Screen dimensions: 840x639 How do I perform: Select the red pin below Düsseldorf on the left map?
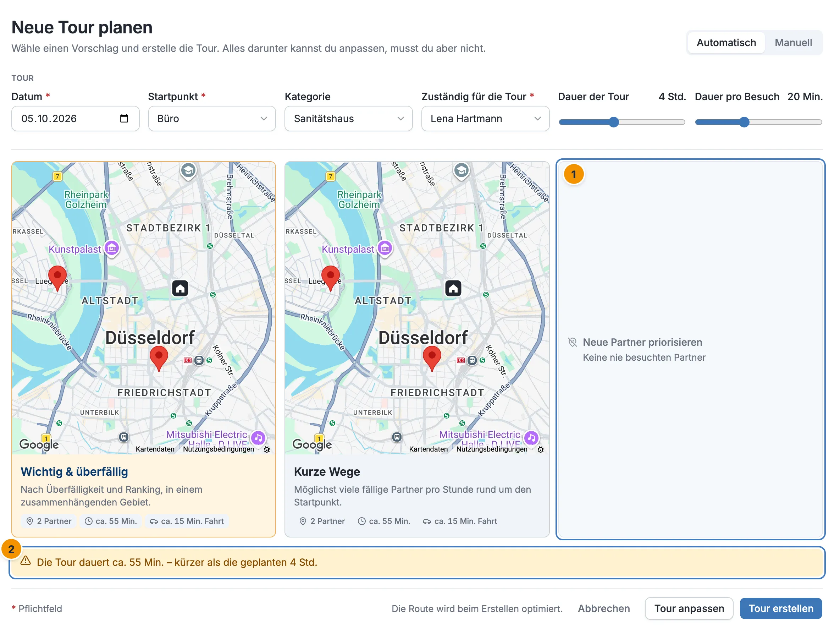point(159,359)
